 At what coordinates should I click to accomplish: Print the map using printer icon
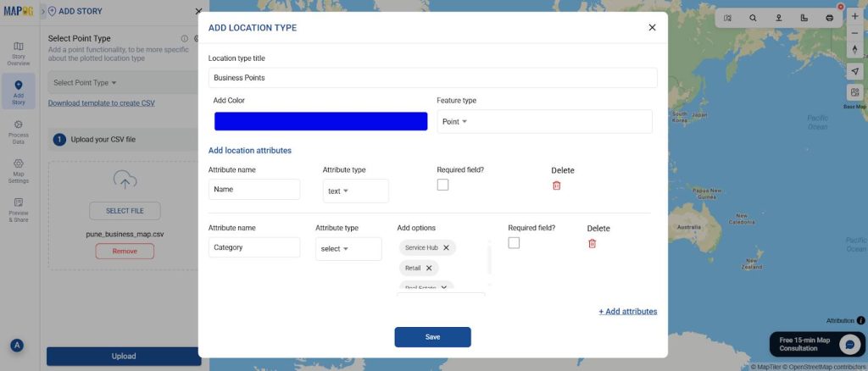pos(829,18)
